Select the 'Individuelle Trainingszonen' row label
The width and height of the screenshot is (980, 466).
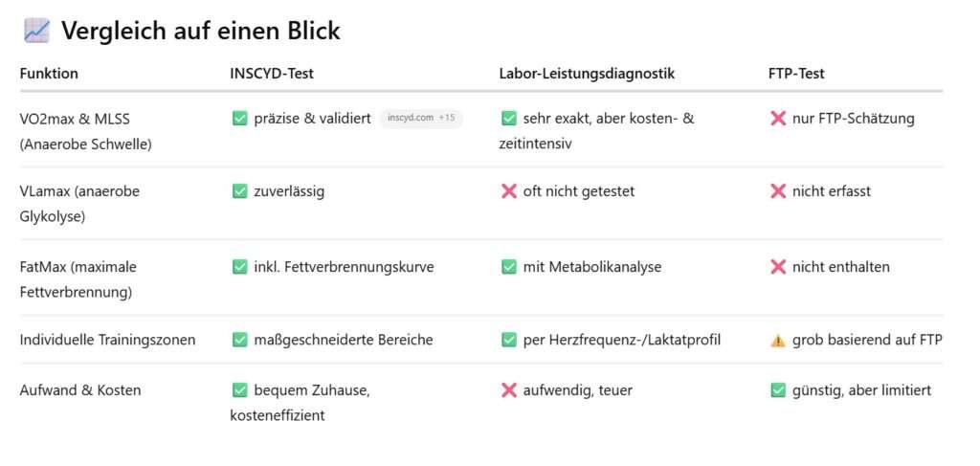107,340
